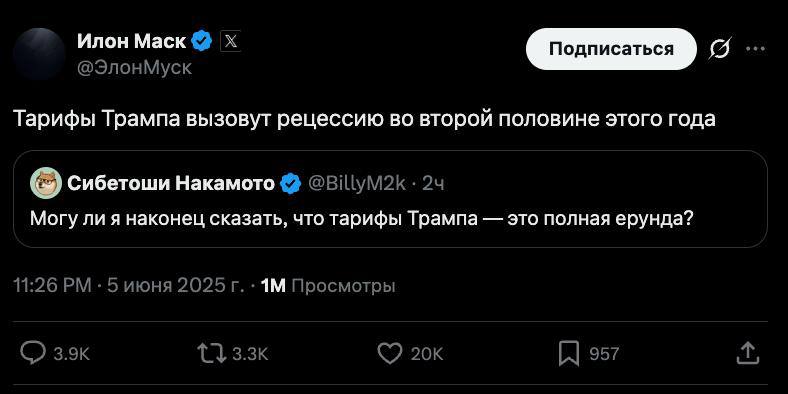Open share options via upload arrow icon
The width and height of the screenshot is (788, 394).
747,353
